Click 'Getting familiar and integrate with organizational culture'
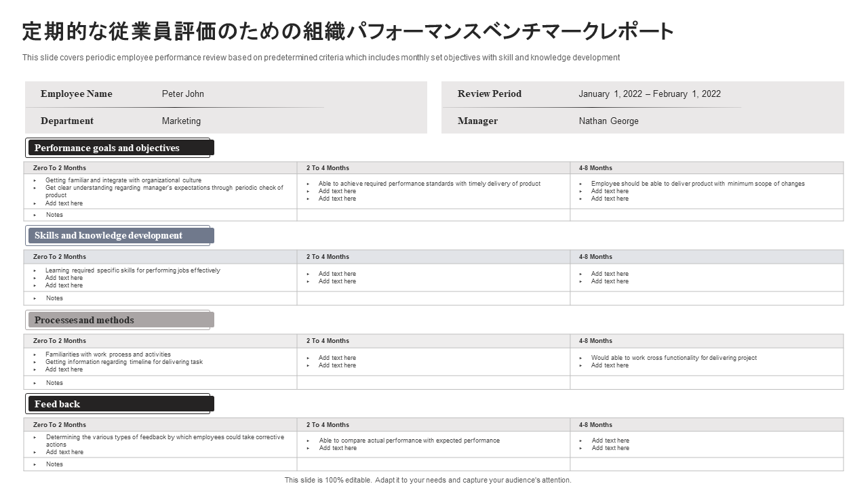Image resolution: width=868 pixels, height=488 pixels. [x=123, y=180]
